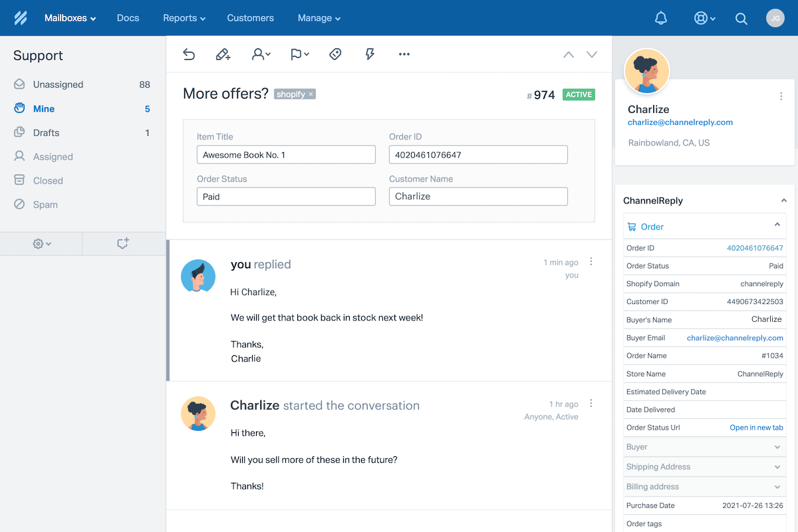
Task: Click the reply arrow icon
Action: pos(189,55)
